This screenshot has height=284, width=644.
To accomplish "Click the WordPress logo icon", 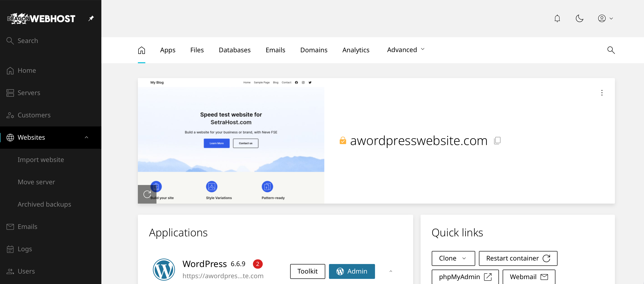I will tap(164, 269).
